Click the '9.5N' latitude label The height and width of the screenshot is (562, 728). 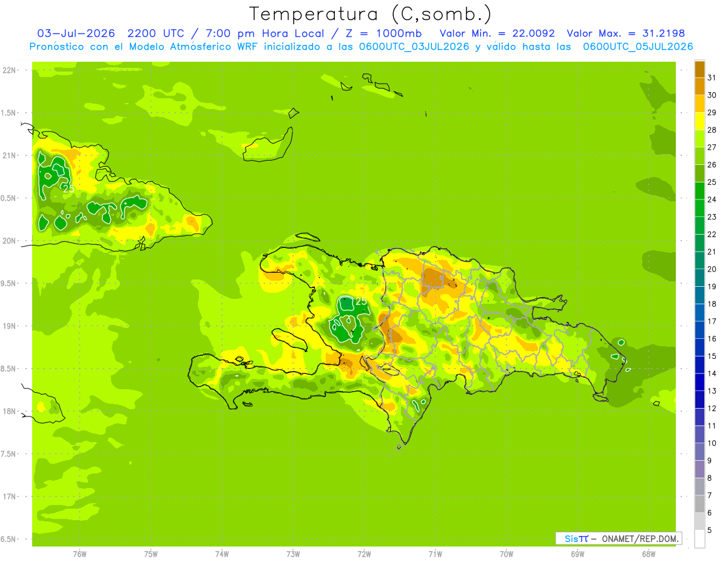click(x=8, y=283)
